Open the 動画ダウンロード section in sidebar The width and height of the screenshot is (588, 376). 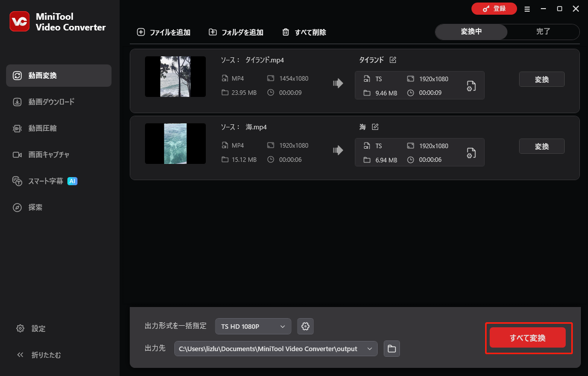coord(51,101)
